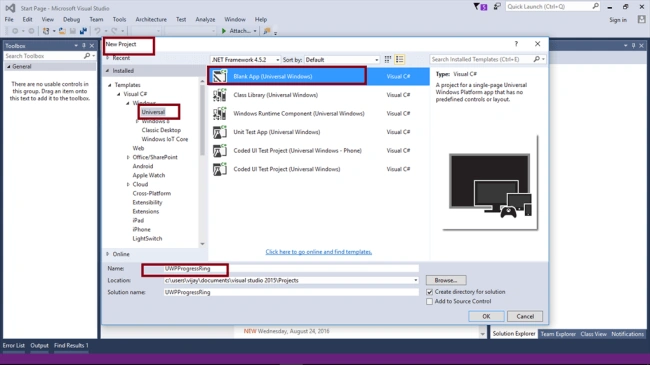This screenshot has height=365, width=650.
Task: Switch templates to small icons view
Action: pos(388,60)
